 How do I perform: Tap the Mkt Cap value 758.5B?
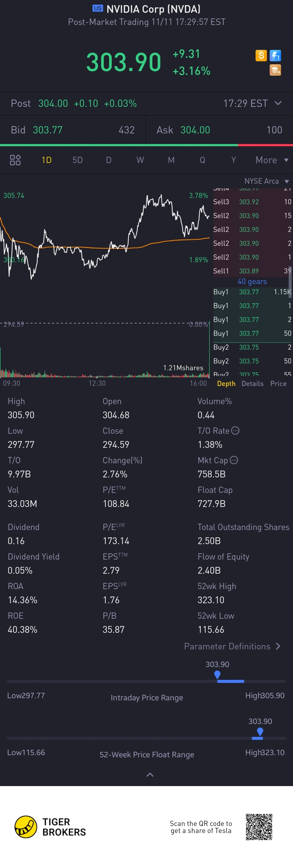pos(211,474)
